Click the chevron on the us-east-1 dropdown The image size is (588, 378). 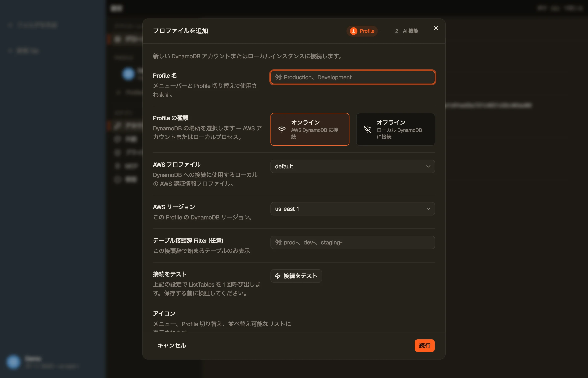click(428, 209)
